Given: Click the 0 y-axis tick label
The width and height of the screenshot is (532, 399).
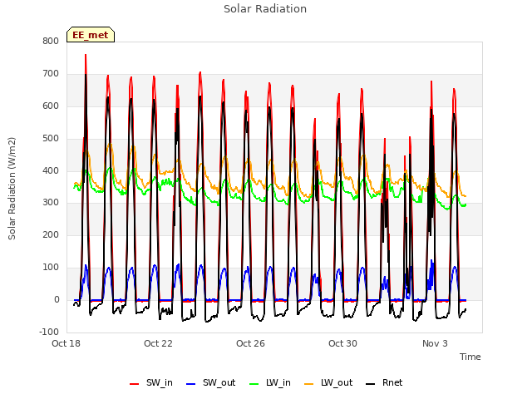Looking at the screenshot, I should pos(57,299).
